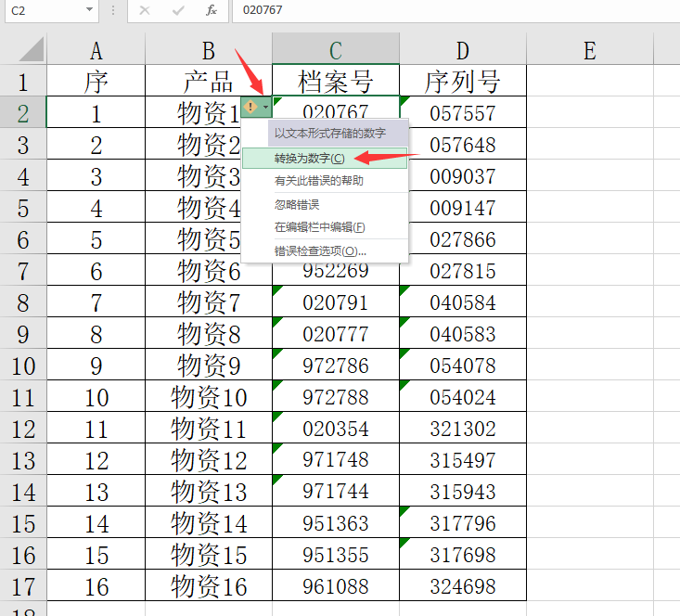Open the Insert Function fx button
The image size is (680, 616).
coord(212,10)
